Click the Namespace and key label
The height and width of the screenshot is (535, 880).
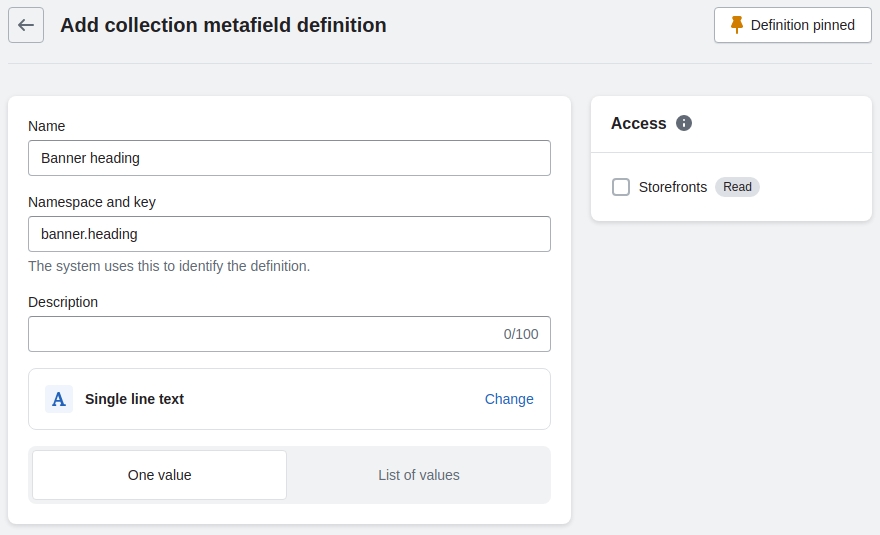coord(92,202)
